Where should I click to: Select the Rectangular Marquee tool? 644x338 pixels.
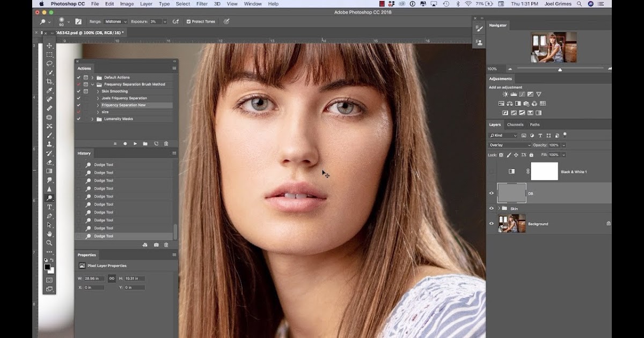(49, 55)
